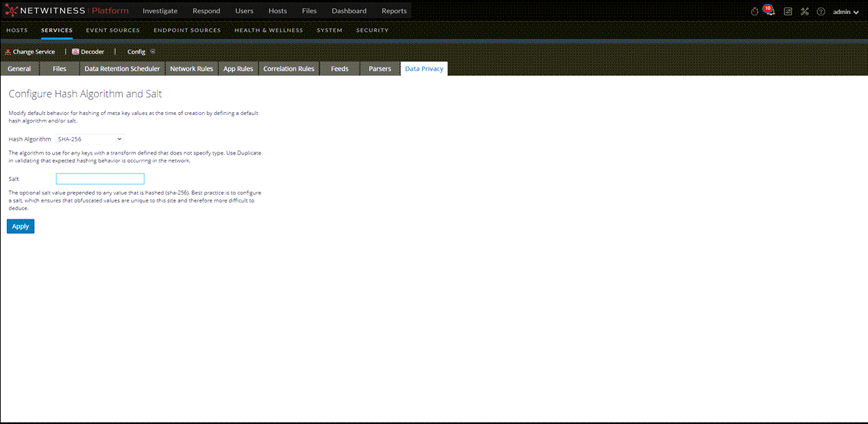Click inside the Salt input field

coord(100,178)
